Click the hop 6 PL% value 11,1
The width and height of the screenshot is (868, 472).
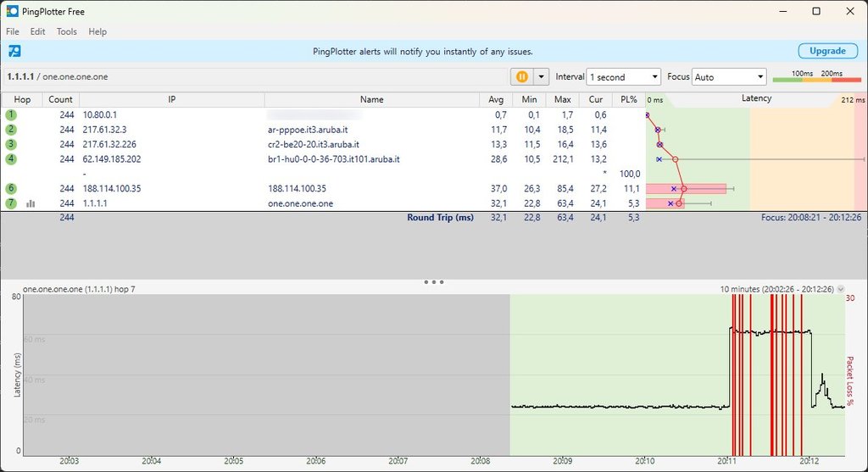point(632,188)
